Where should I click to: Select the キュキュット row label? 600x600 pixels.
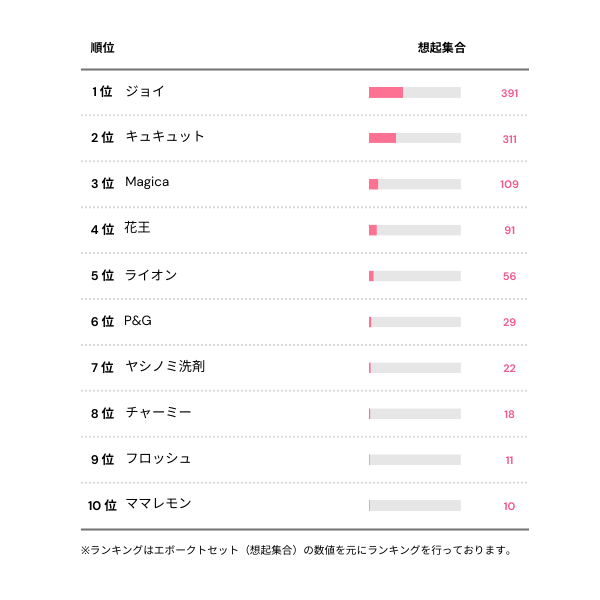165,137
